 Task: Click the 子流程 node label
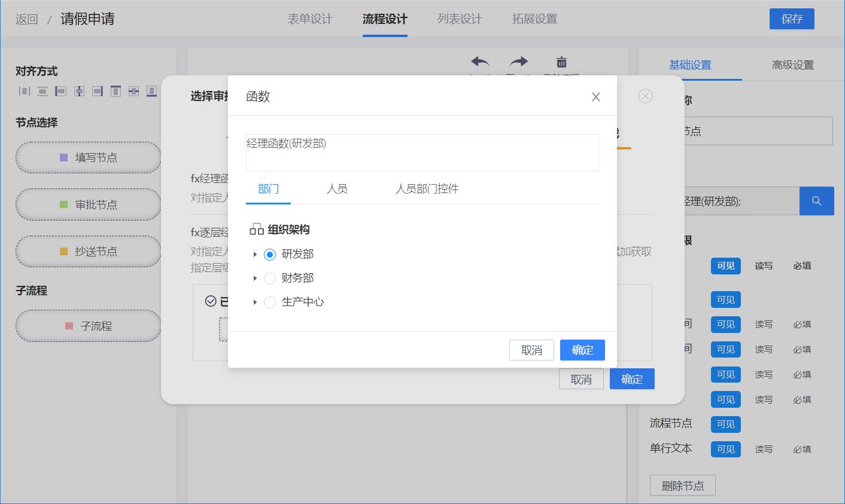[x=96, y=326]
